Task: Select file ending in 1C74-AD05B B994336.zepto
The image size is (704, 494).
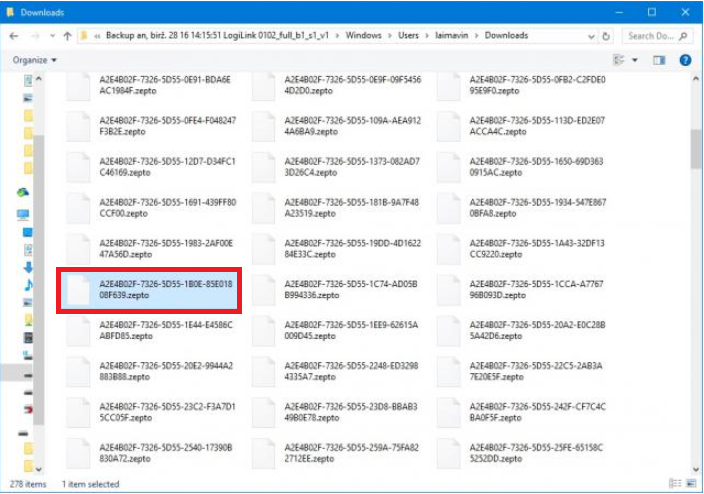Action: point(338,290)
